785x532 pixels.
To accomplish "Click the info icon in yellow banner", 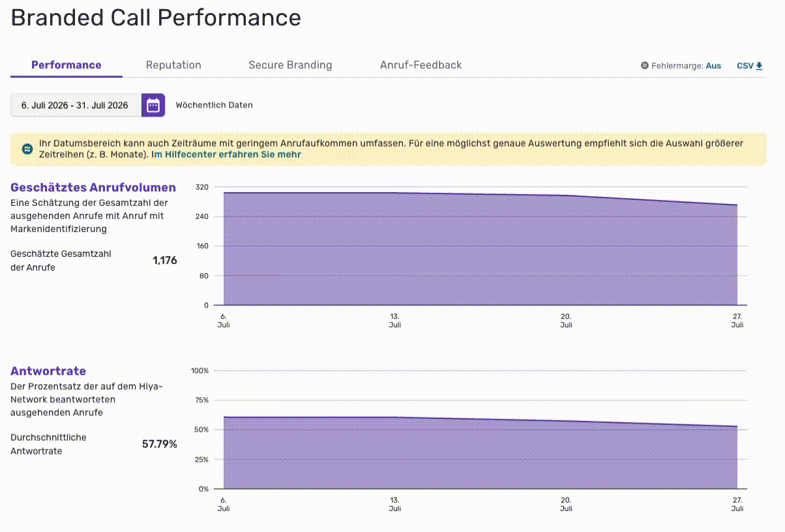I will 27,149.
